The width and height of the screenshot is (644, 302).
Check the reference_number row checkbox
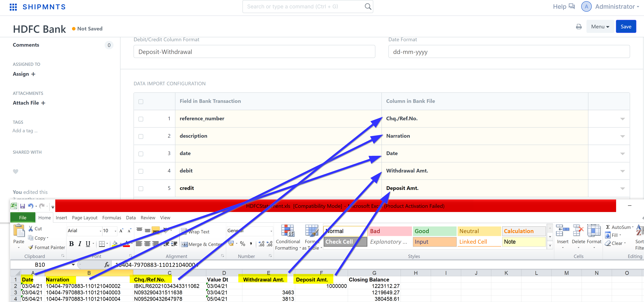pos(141,119)
